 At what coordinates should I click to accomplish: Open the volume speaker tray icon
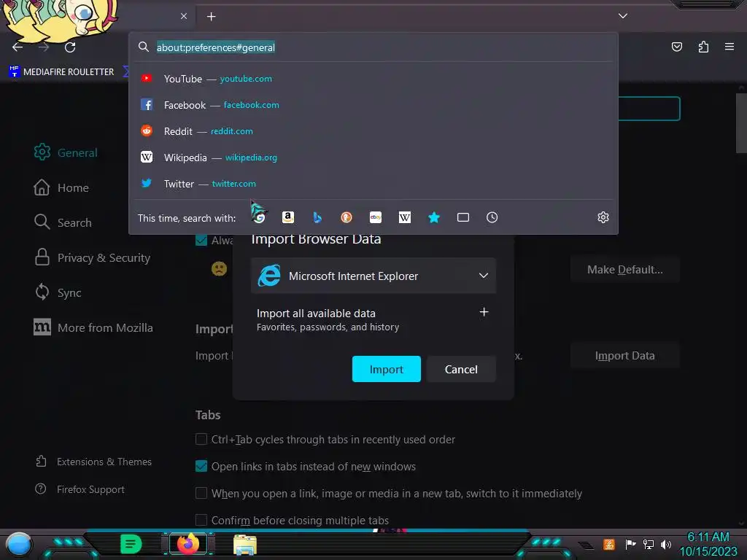coord(665,544)
